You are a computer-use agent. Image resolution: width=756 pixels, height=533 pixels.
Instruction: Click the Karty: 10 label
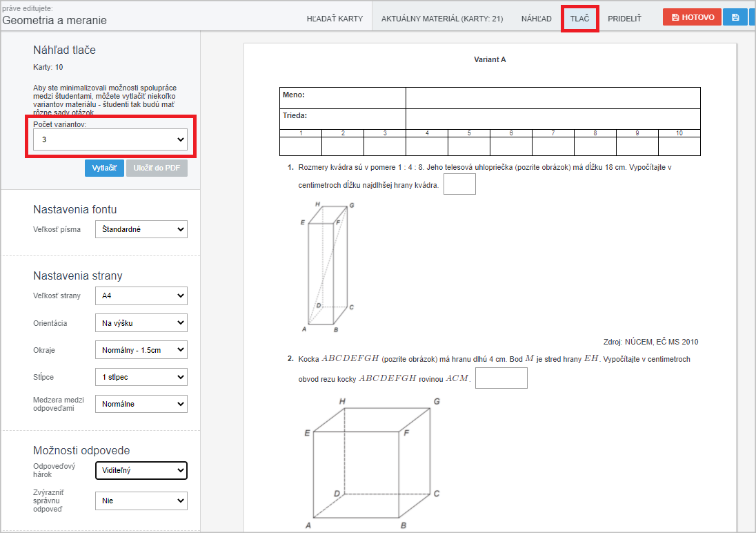(48, 67)
